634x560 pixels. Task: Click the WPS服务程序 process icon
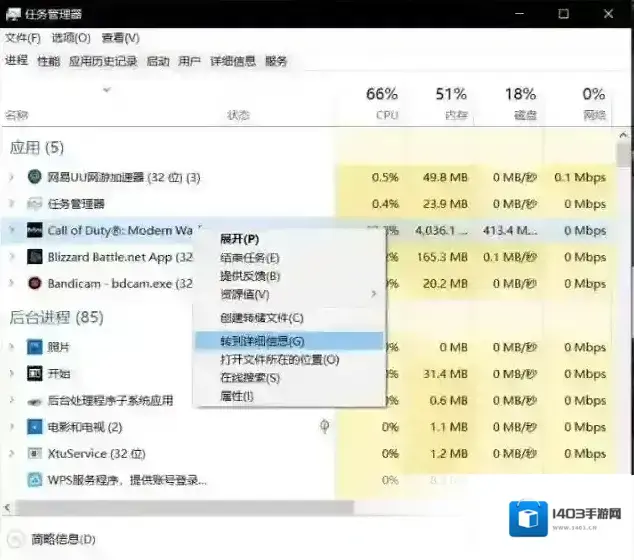34,480
